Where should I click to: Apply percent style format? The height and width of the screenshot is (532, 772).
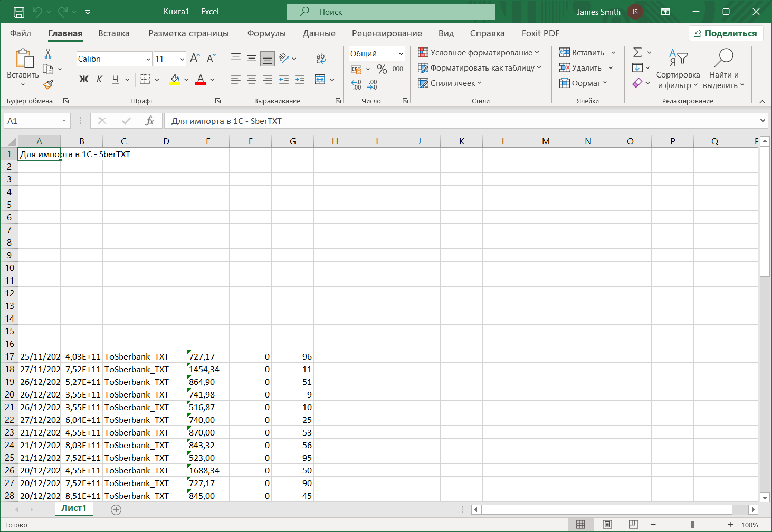coord(382,69)
